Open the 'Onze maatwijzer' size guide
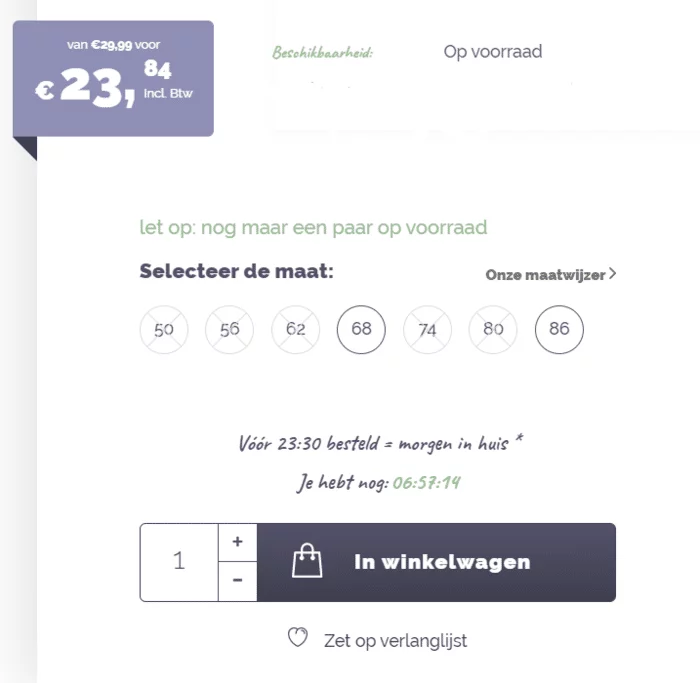 (x=545, y=275)
